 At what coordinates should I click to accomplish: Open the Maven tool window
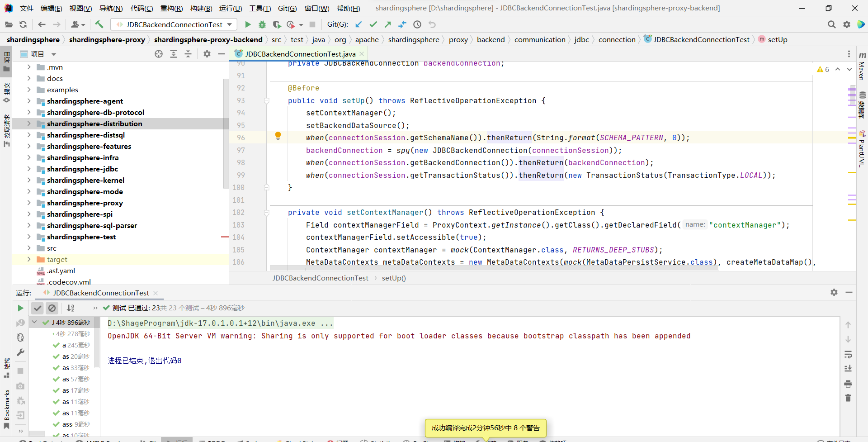pyautogui.click(x=862, y=67)
